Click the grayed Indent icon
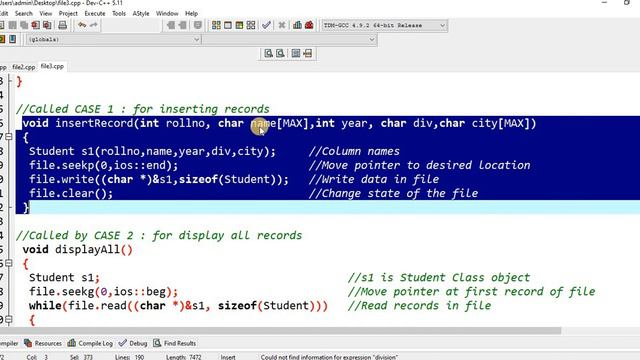This screenshot has width=640, height=360. (182, 25)
